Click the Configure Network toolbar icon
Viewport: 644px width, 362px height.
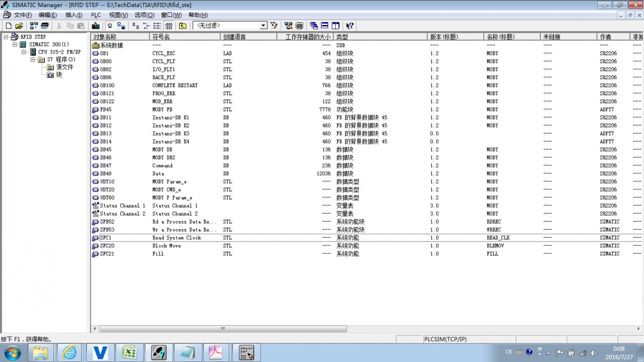[x=288, y=26]
